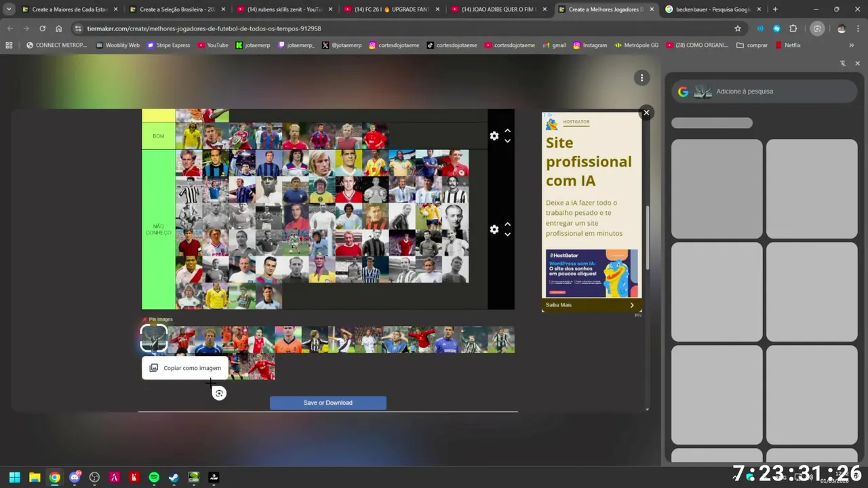Open settings gear for the BOM tier row
868x488 pixels.
click(494, 136)
